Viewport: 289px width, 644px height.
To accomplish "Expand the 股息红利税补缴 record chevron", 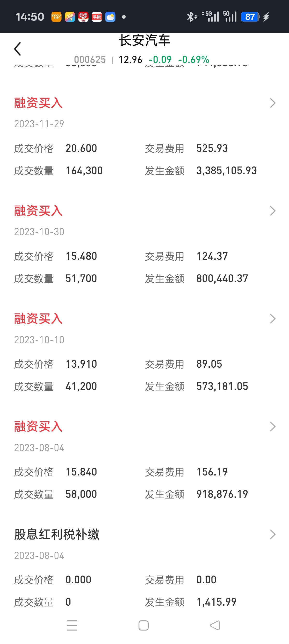I will [272, 534].
